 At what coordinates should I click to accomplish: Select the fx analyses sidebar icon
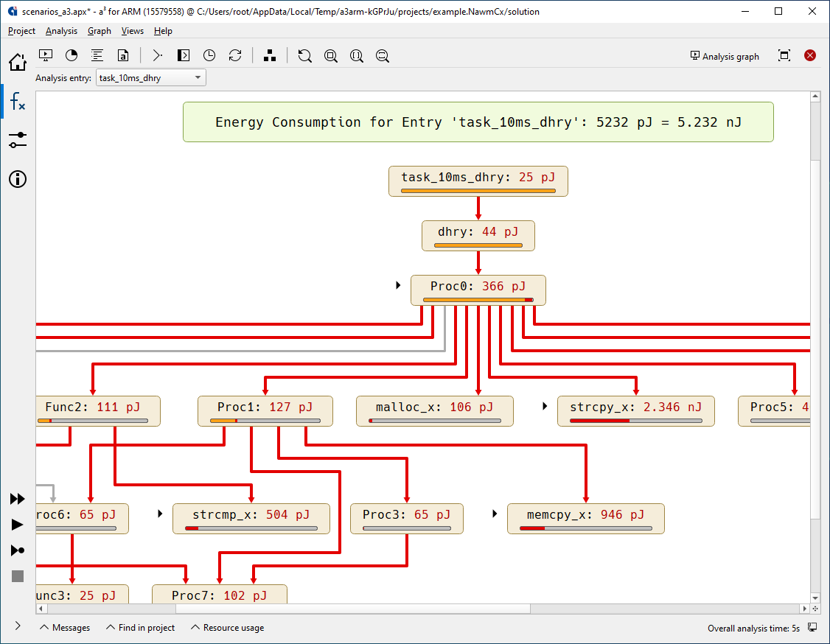pos(18,101)
